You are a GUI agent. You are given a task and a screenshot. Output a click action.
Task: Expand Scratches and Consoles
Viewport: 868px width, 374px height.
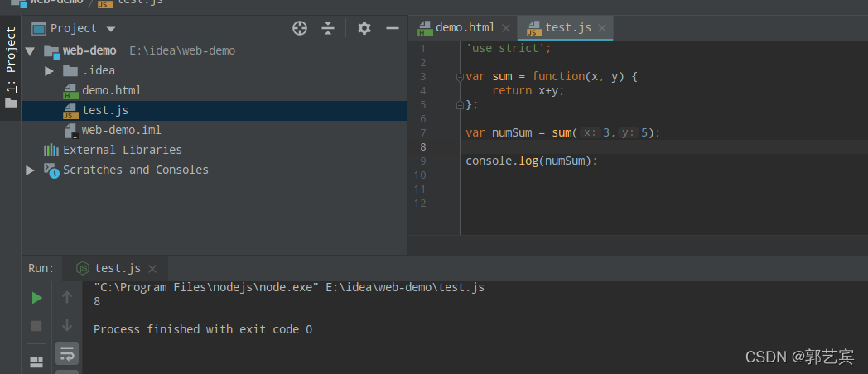pyautogui.click(x=30, y=170)
